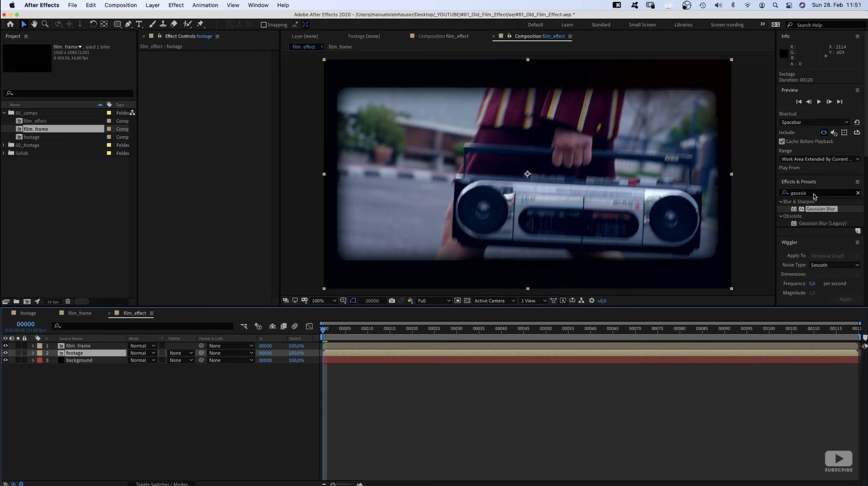Toggle the Transparency Grid in the composition viewer
868x486 pixels.
[x=466, y=300]
